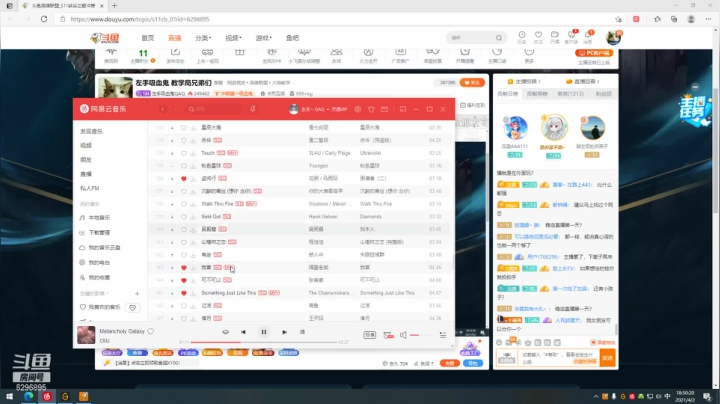Toggle like heart on Sold Out row
Image resolution: width=720 pixels, height=404 pixels.
tap(184, 217)
